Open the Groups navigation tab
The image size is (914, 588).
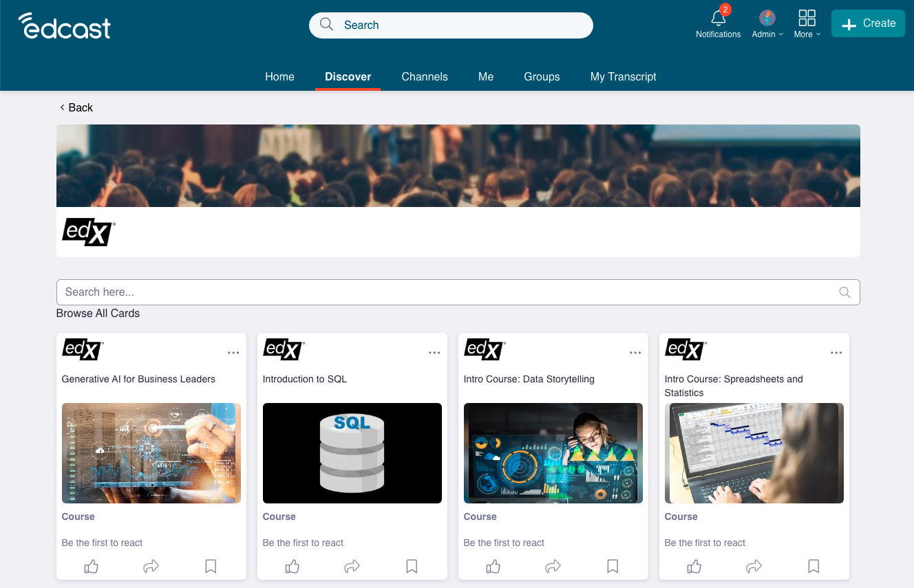542,76
